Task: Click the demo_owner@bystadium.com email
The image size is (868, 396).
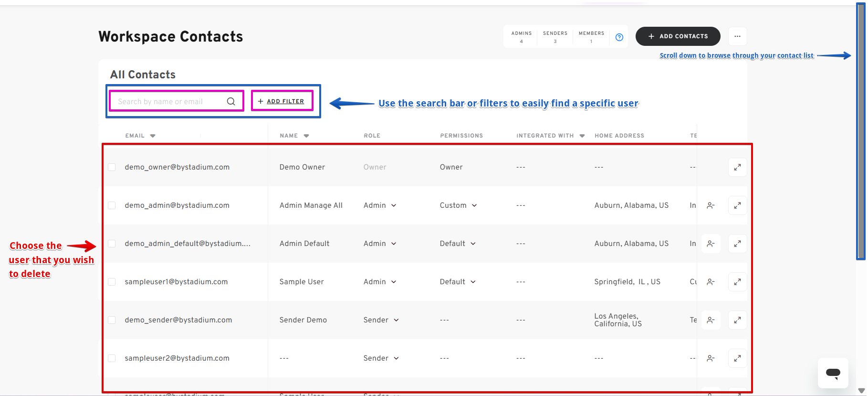Action: coord(177,167)
